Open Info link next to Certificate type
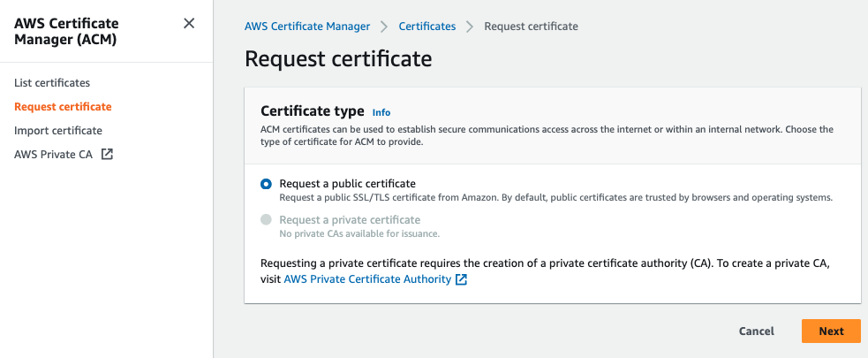This screenshot has width=868, height=358. tap(381, 112)
